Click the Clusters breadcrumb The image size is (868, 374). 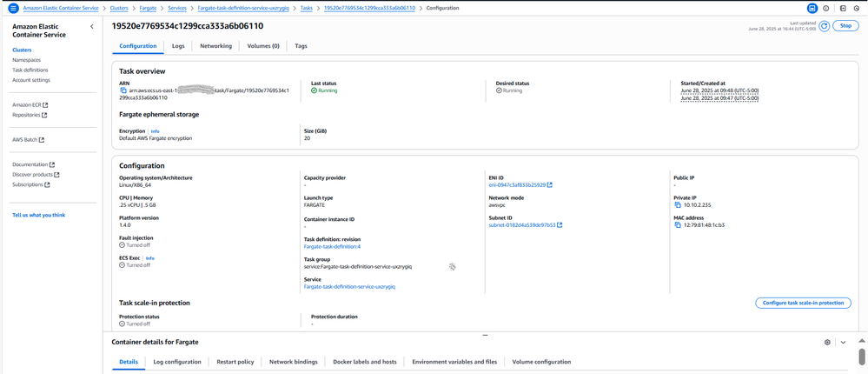click(120, 9)
